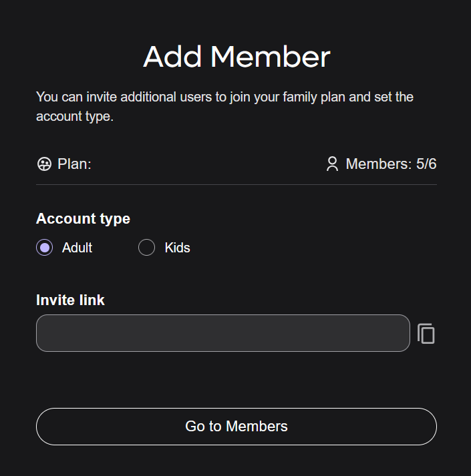Click the divider line below Plan row
471x476 pixels.
237,184
